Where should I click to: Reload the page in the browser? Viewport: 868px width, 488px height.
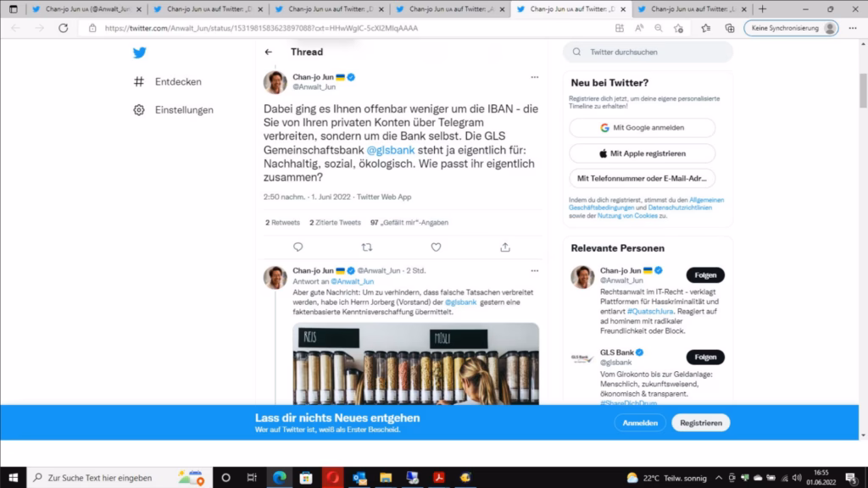tap(63, 28)
